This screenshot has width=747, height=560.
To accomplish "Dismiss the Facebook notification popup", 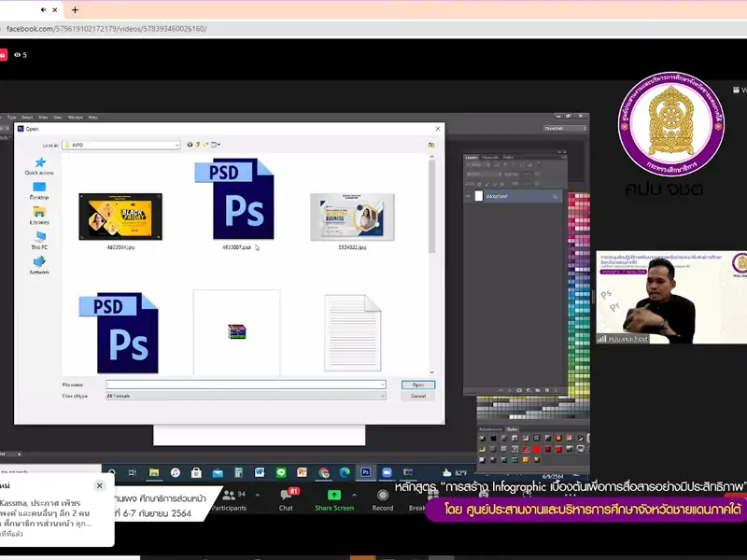I will click(100, 485).
